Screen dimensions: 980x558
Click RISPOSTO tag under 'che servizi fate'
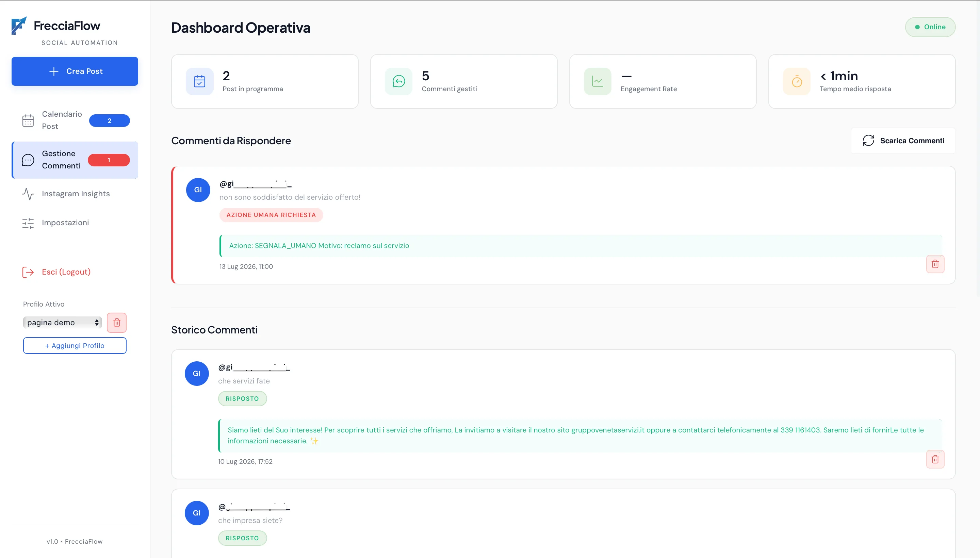[x=242, y=398]
